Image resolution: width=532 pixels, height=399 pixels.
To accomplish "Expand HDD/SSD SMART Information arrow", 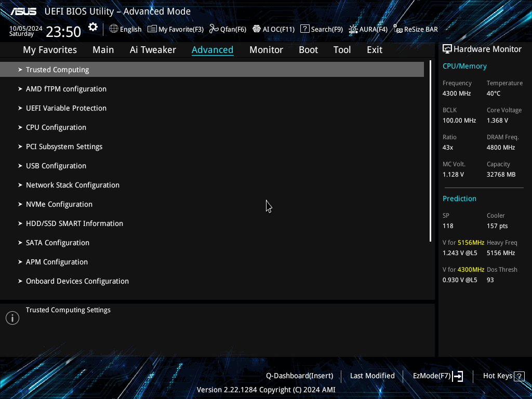I will coord(20,223).
